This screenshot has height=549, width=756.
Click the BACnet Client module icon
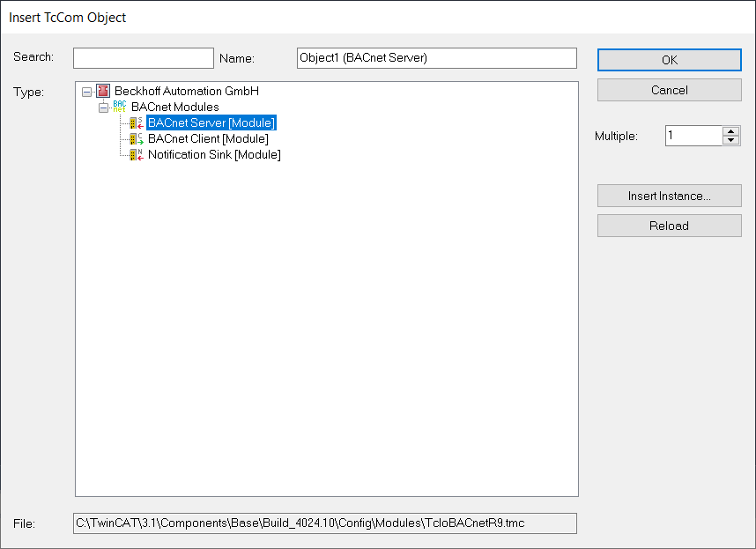tap(137, 139)
